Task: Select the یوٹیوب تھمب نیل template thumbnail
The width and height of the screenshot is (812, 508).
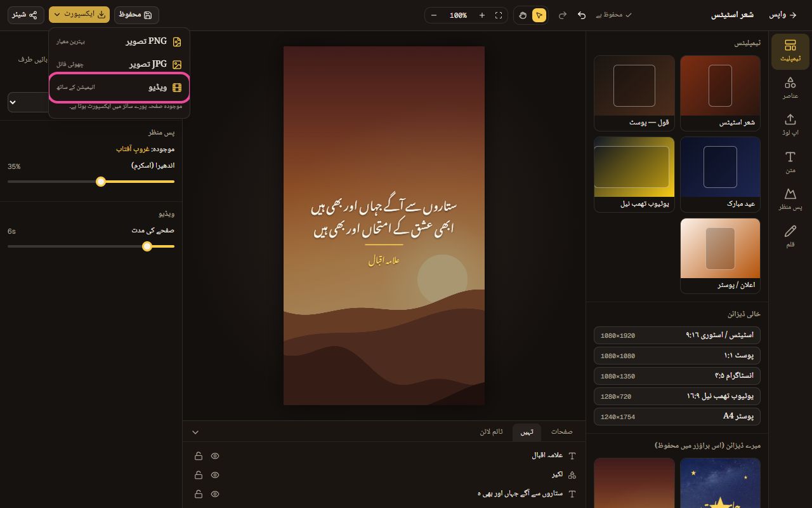Action: (x=634, y=174)
